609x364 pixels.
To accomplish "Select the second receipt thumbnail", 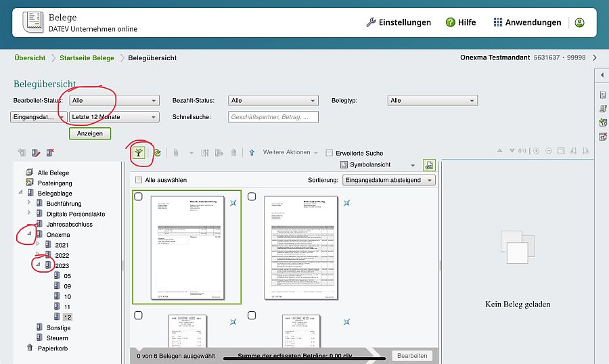I will coord(301,248).
